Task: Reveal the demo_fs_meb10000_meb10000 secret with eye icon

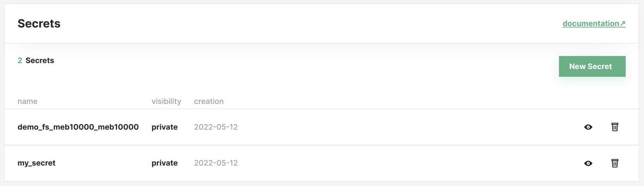Action: pos(588,127)
